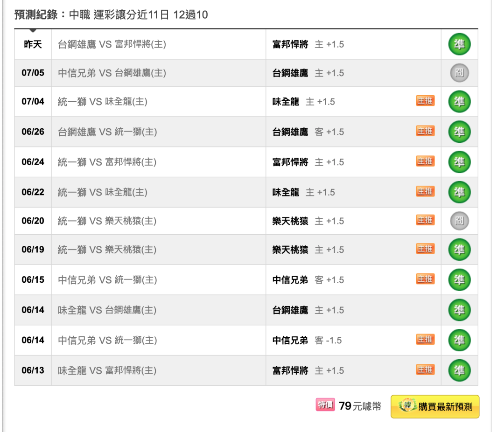Viewport: 504px width, 432px height.
Task: Click the matchup 中信兄弟 VS 台鋼雄鷹(主)
Action: [112, 73]
